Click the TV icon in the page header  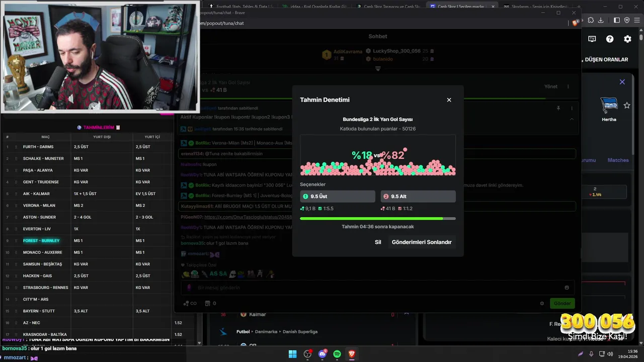tap(592, 39)
